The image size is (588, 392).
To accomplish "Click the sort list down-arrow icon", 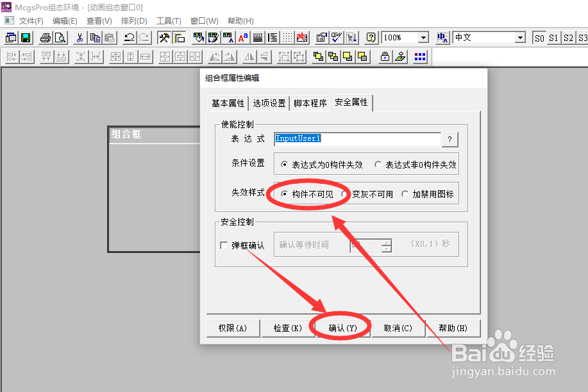I will pos(351,38).
